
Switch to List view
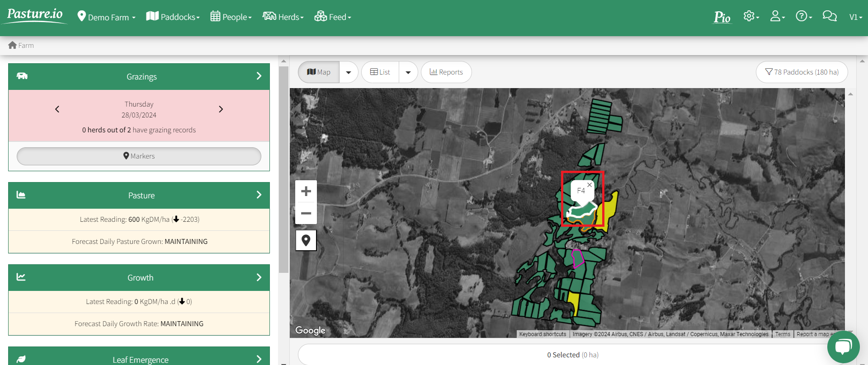[x=380, y=72]
